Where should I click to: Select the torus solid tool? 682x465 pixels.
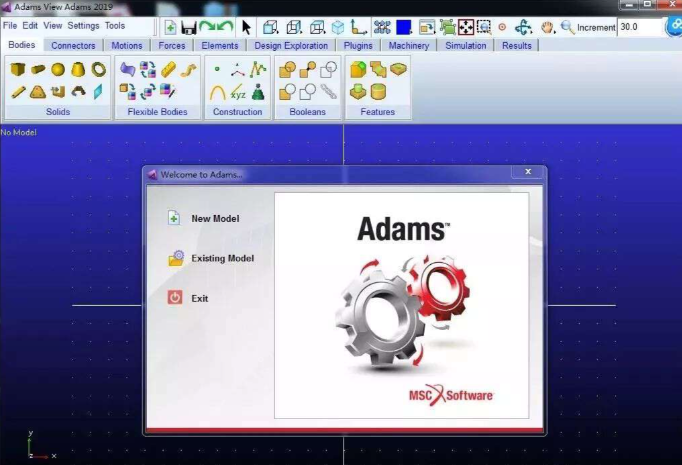(98, 69)
